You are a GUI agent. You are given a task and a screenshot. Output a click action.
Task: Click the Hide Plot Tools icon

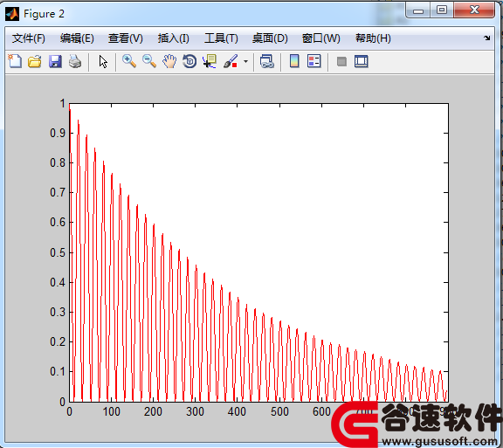(341, 61)
